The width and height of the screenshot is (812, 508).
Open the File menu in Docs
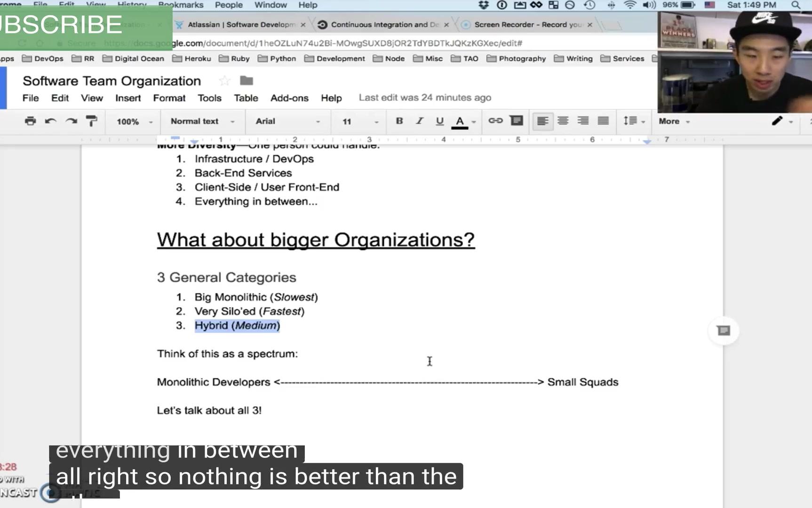(31, 98)
